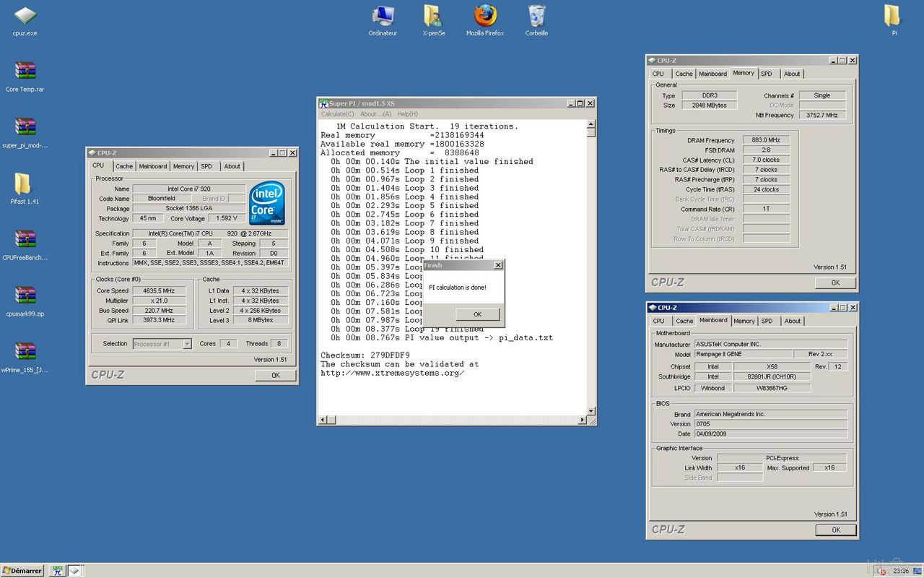Switch to SPD tab in CPU window

(206, 166)
